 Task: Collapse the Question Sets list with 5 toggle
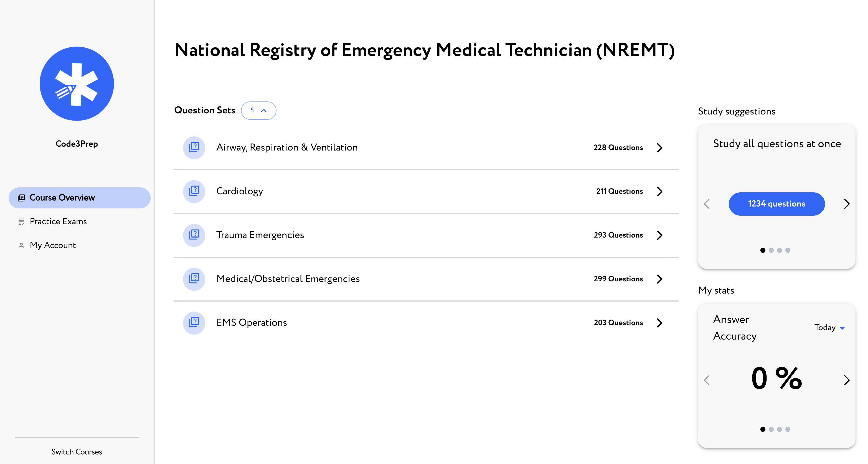(x=258, y=110)
